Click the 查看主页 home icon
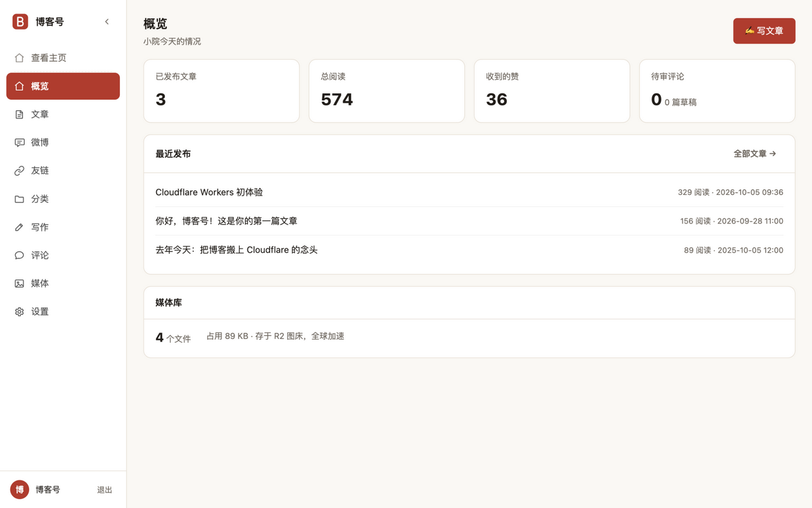Image resolution: width=812 pixels, height=508 pixels. tap(20, 58)
